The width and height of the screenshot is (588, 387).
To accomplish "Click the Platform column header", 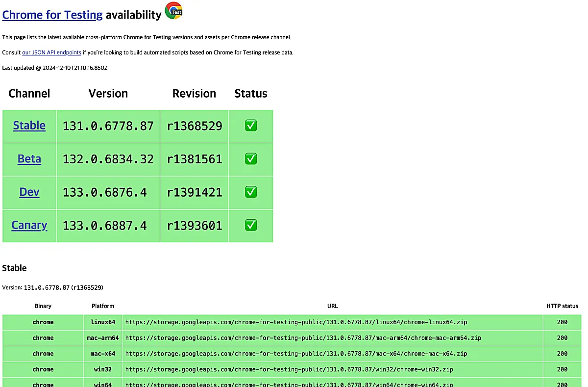I will click(103, 306).
